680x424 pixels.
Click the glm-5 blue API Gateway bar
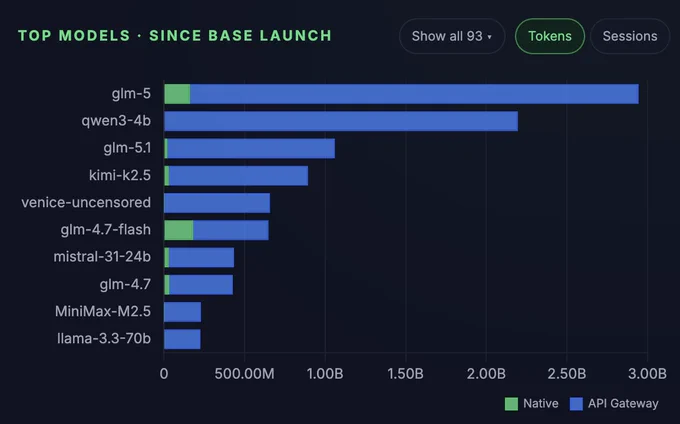point(414,94)
